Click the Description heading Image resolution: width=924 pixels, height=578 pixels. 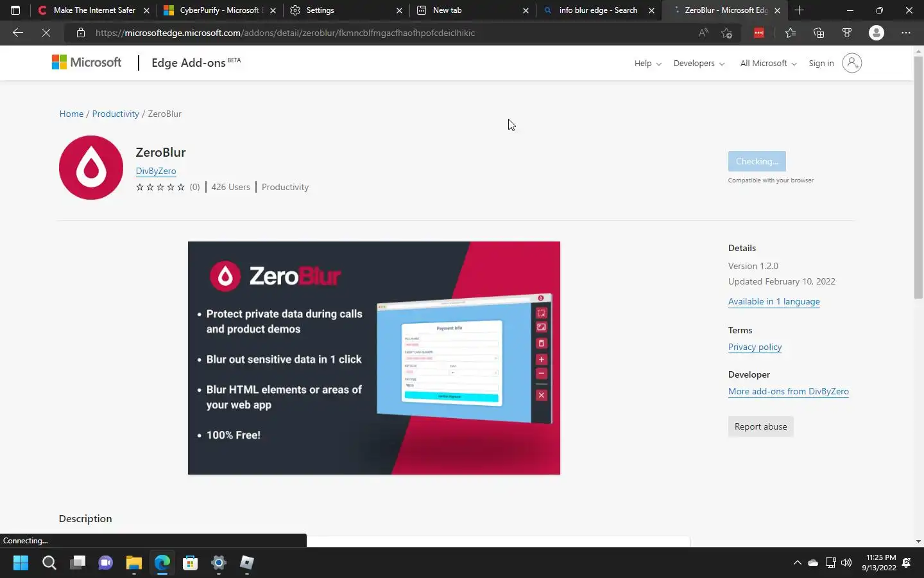[x=85, y=518]
